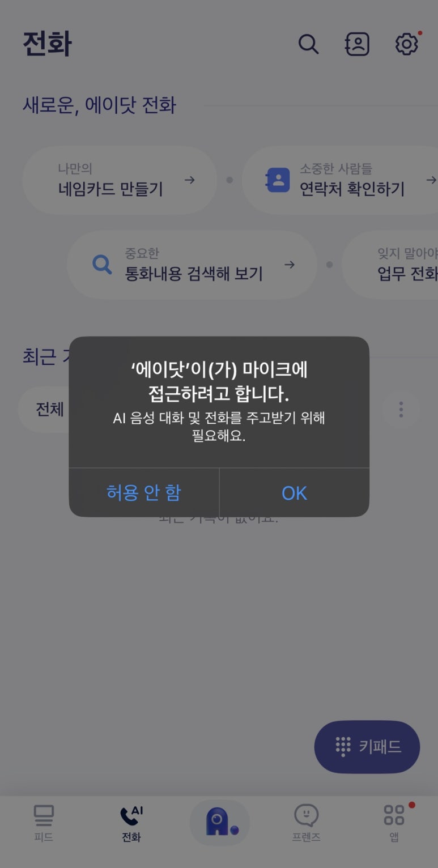Tap the 네임카드 만들기 card arrow
The height and width of the screenshot is (868, 438).
pos(190,180)
